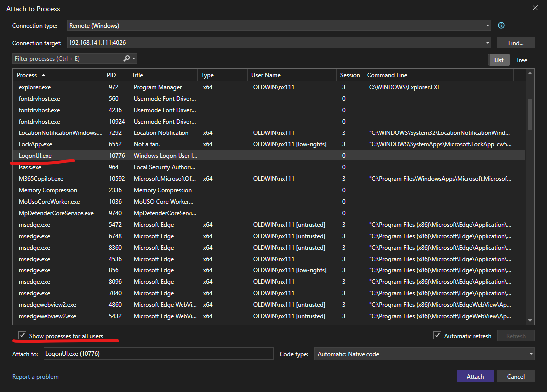
Task: Click the Process column sort arrow
Action: point(43,75)
